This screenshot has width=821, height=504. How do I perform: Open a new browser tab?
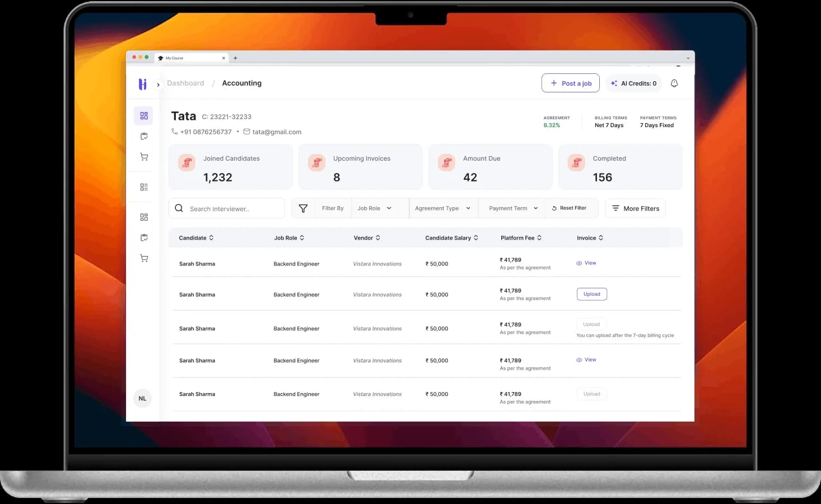(235, 58)
